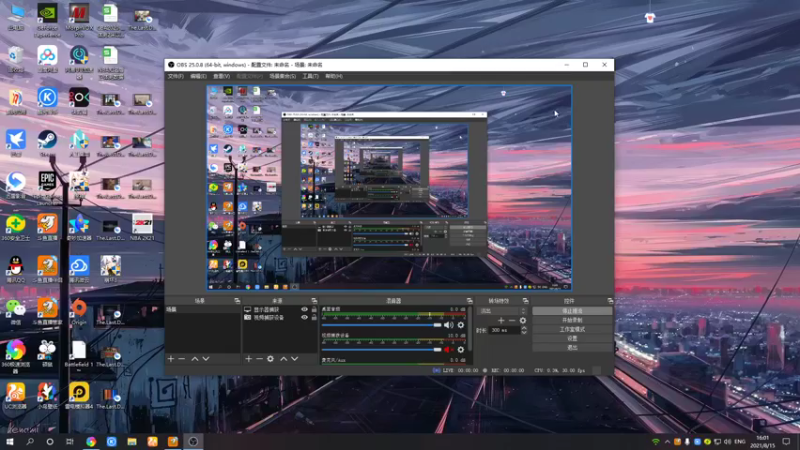The image size is (800, 450).
Task: Click the 停止推流 stop streaming button
Action: point(572,311)
